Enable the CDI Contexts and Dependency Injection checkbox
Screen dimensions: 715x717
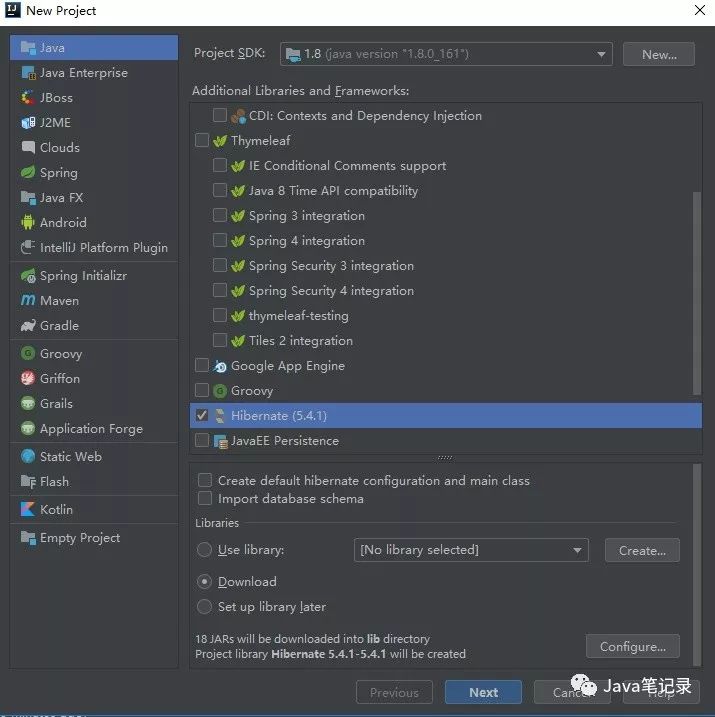click(x=220, y=115)
